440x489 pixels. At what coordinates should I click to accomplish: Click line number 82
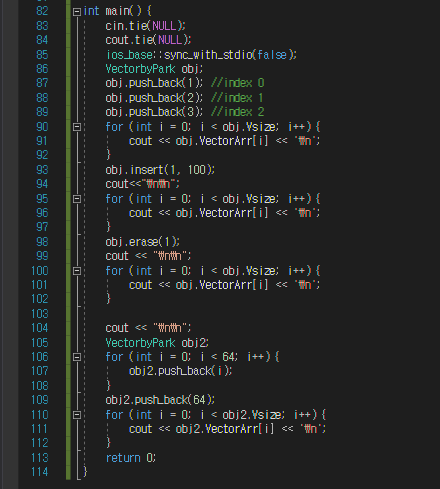pos(42,11)
